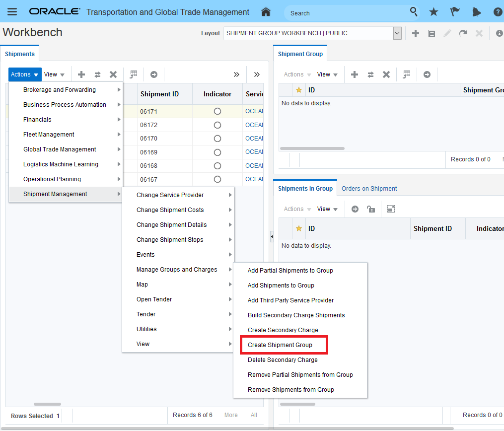This screenshot has width=504, height=431.
Task: Expand first toolbar overflow chevron in Shipments
Action: coord(236,74)
